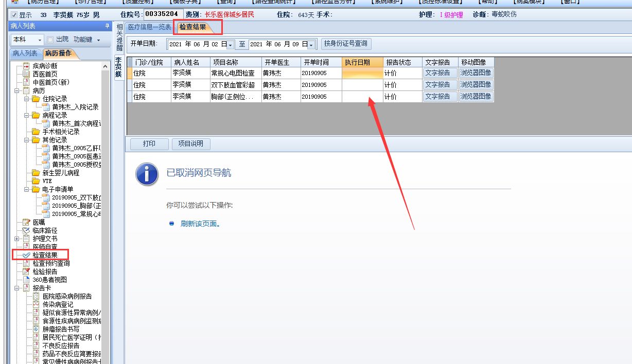Click the 其他记录 folder icon
Screen dimensions: 632x364
[x=36, y=140]
